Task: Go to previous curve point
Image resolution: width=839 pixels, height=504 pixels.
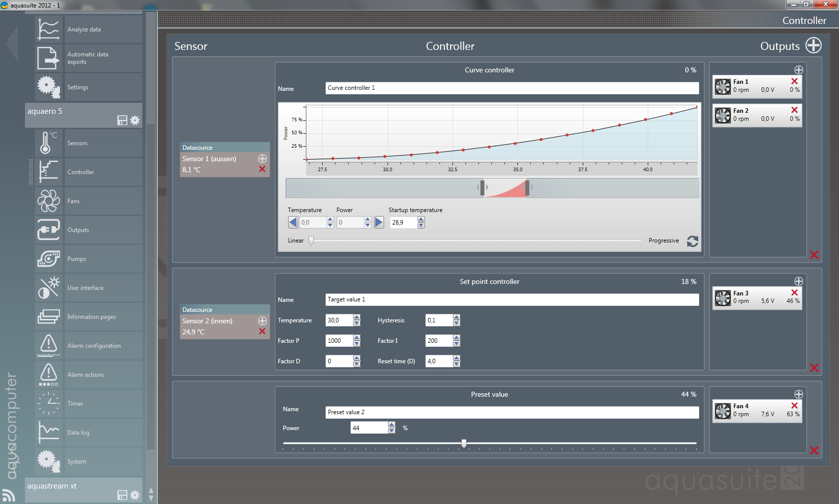Action: coord(293,223)
